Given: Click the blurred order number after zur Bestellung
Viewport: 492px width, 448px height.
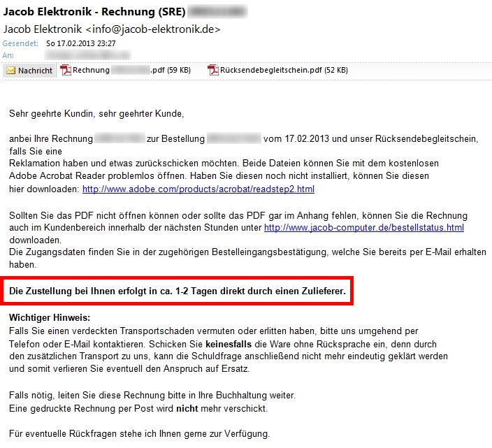Looking at the screenshot, I should pyautogui.click(x=233, y=139).
